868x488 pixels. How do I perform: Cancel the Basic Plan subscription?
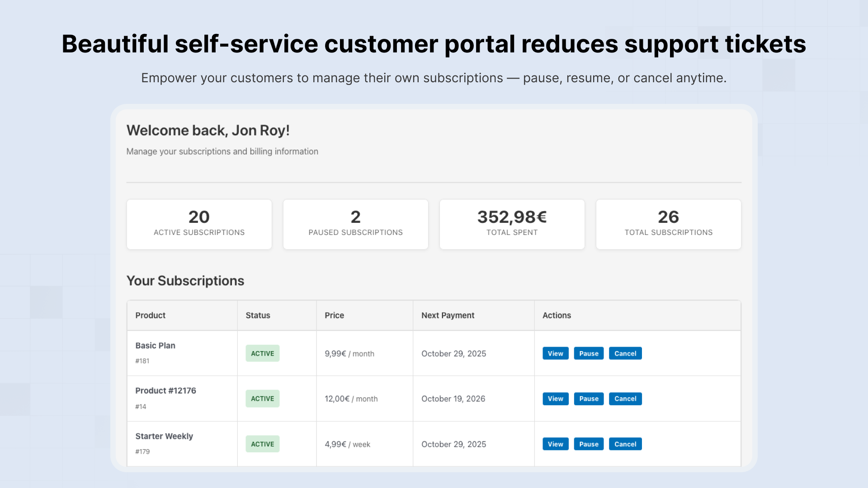625,353
